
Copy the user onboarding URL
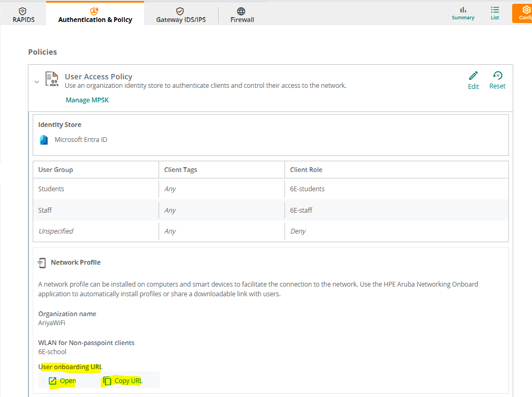pos(123,381)
